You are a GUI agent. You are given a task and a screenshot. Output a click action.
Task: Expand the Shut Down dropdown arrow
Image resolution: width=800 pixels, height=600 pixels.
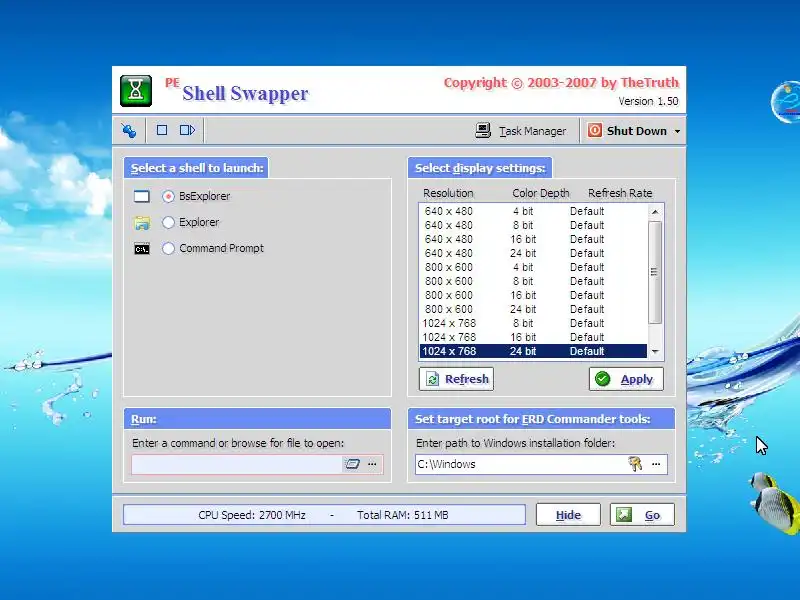(x=678, y=131)
